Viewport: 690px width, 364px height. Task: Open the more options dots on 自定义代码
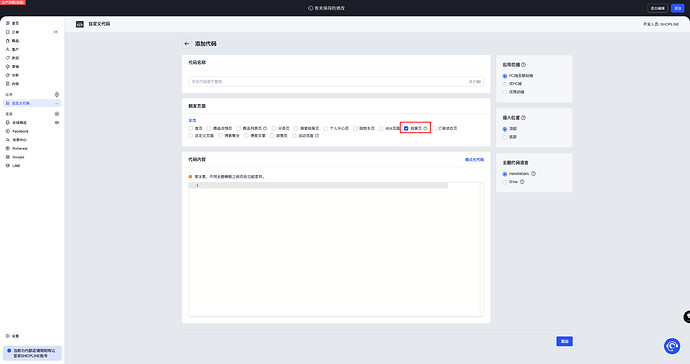[57, 103]
